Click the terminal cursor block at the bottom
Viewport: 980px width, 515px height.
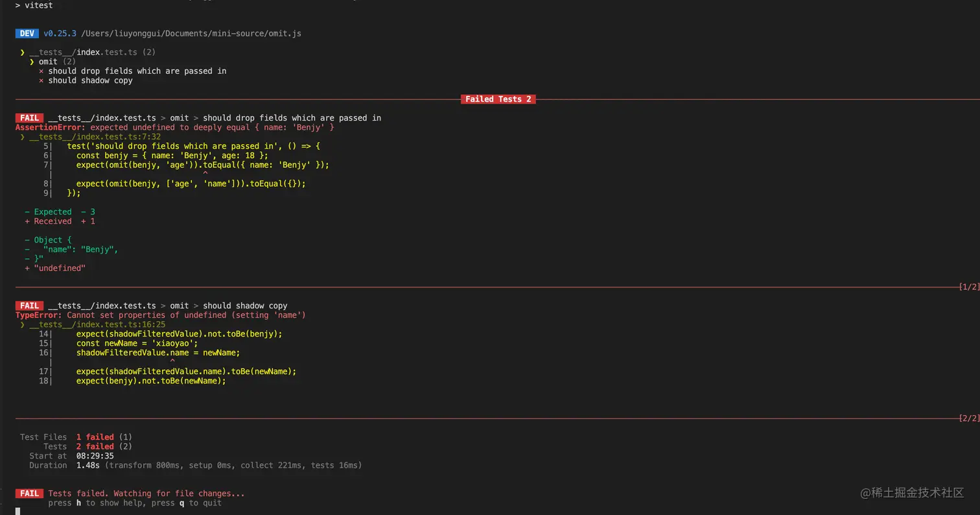18,511
